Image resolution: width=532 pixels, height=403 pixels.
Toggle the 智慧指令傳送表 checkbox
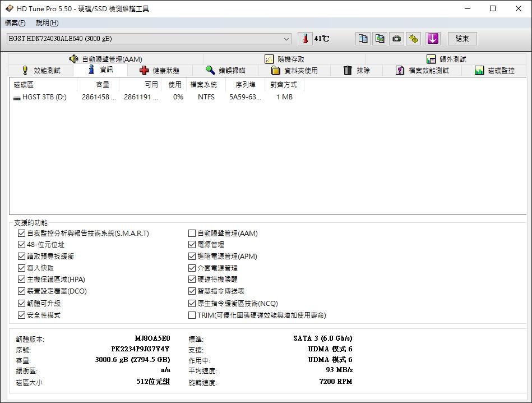[192, 291]
